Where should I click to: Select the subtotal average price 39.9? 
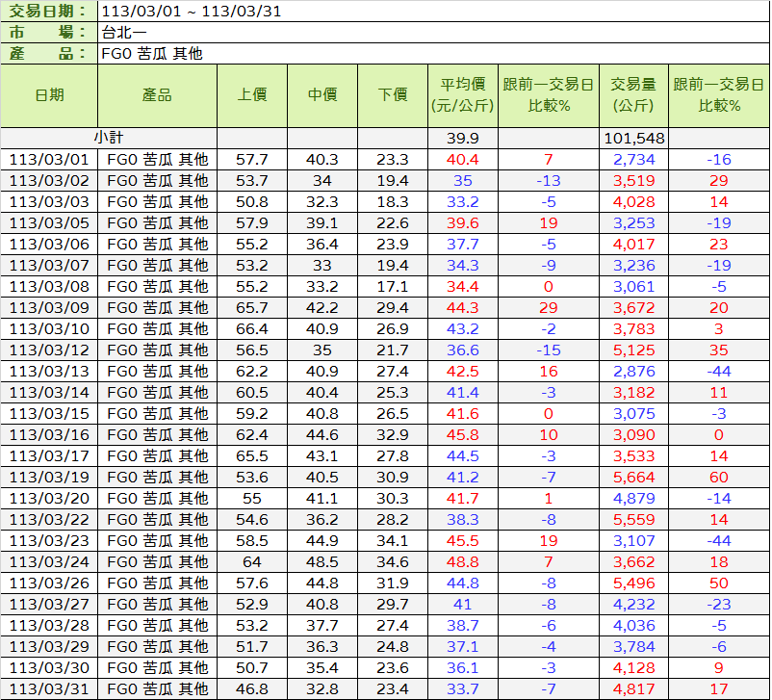click(x=463, y=139)
